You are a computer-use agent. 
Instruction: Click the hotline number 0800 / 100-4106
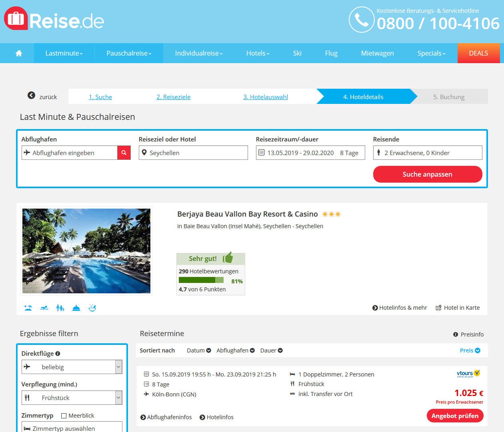pyautogui.click(x=438, y=24)
